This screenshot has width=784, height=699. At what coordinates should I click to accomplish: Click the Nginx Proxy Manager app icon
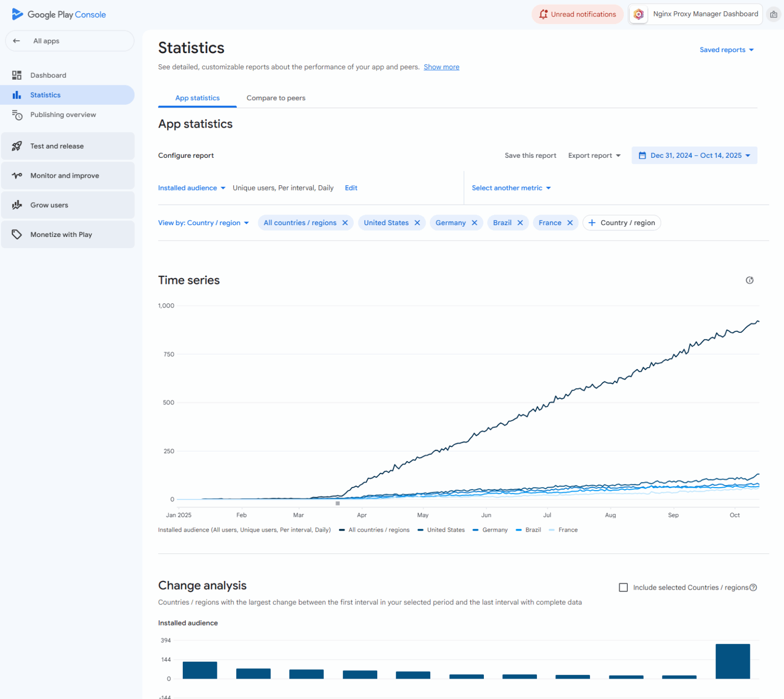pos(639,14)
